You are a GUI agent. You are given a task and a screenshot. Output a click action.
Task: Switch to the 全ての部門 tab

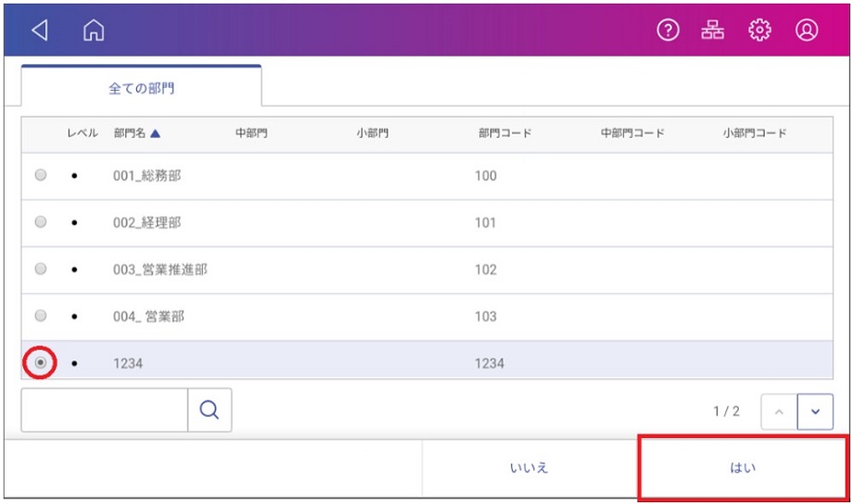142,87
